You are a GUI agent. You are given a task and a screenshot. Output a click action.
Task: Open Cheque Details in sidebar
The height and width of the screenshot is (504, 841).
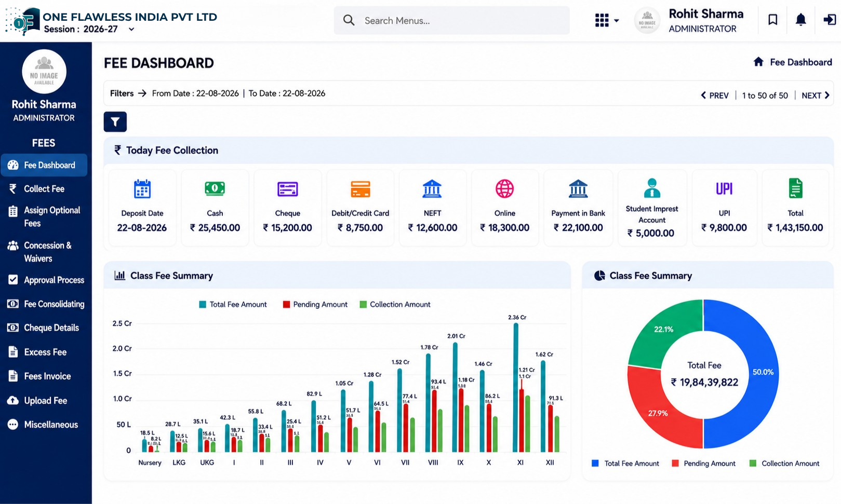click(x=44, y=328)
